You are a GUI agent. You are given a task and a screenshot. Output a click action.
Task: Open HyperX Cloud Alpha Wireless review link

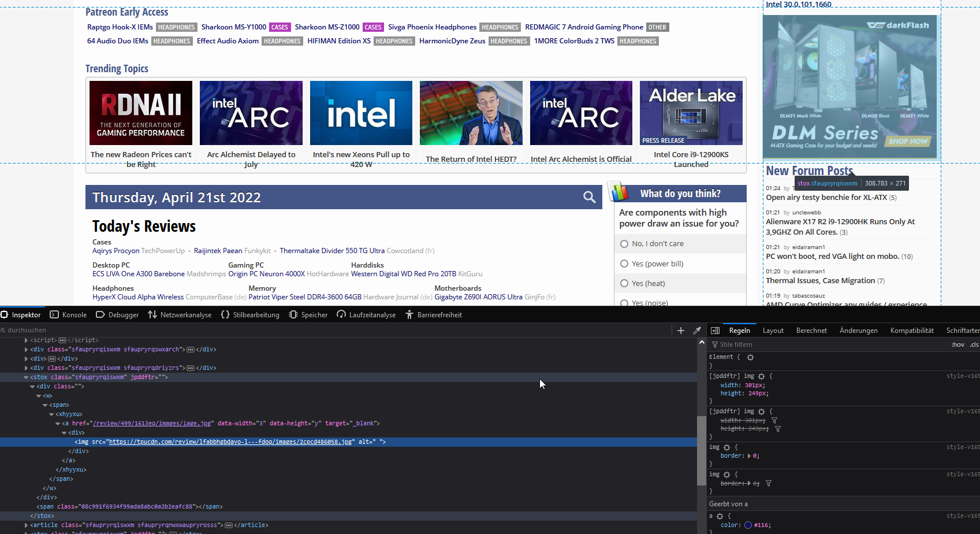[x=138, y=297]
